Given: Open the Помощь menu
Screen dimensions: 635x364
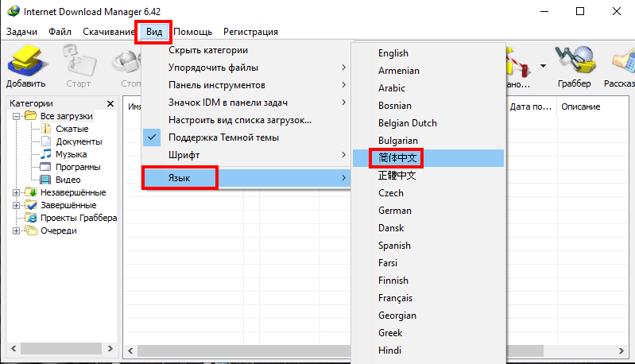Looking at the screenshot, I should 192,32.
